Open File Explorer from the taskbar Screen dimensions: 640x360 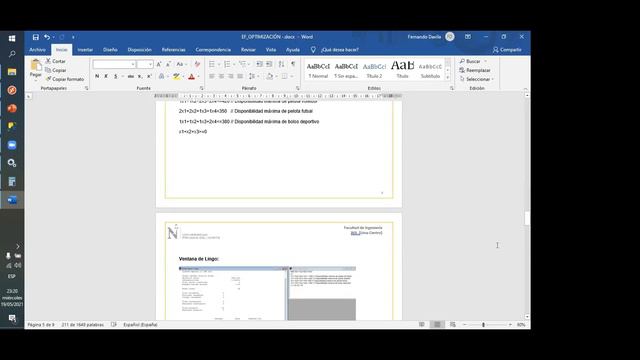point(12,72)
